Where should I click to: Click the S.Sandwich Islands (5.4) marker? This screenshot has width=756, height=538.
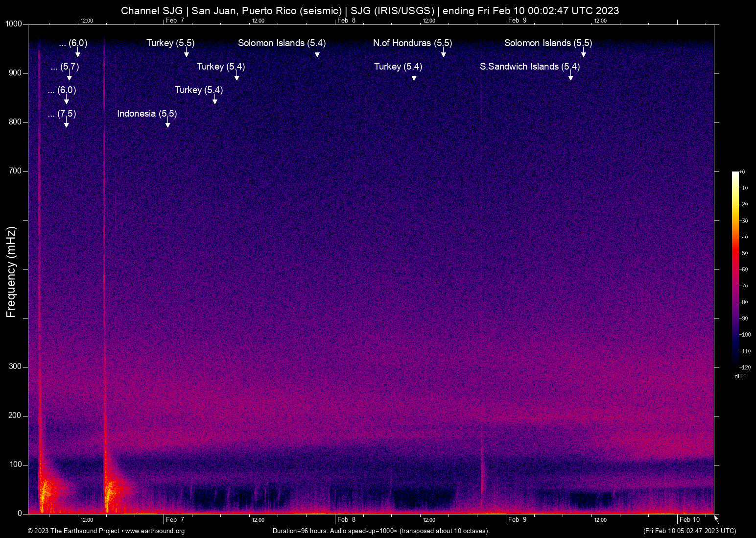coord(530,67)
